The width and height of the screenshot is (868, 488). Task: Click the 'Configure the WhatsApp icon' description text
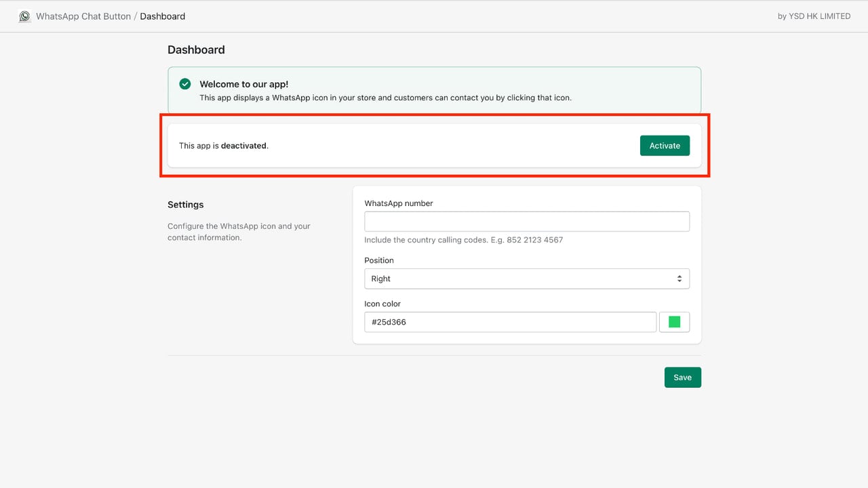click(x=239, y=232)
